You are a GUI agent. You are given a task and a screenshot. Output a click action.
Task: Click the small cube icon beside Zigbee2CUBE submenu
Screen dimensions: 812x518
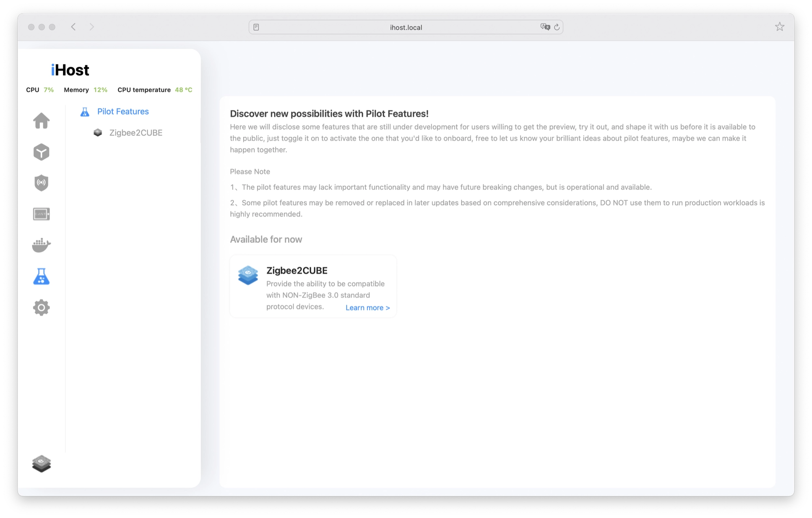click(x=98, y=133)
